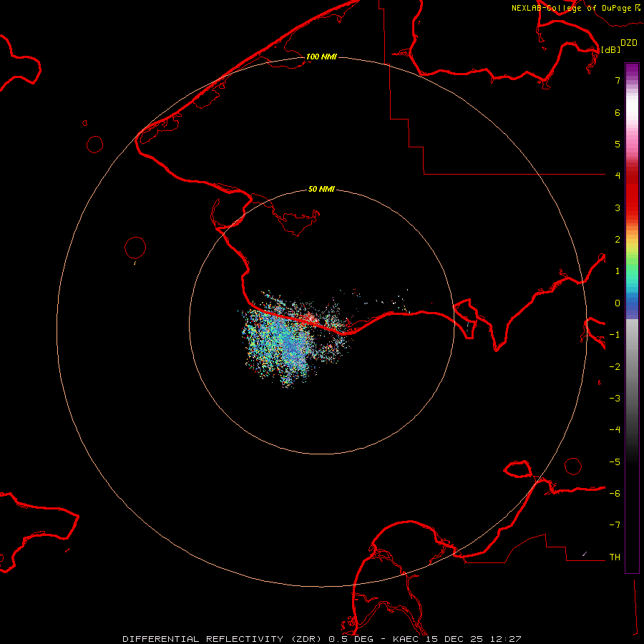Click the red high-ZDR echo cluster near the coast
This screenshot has height=644, width=644.
tap(309, 318)
